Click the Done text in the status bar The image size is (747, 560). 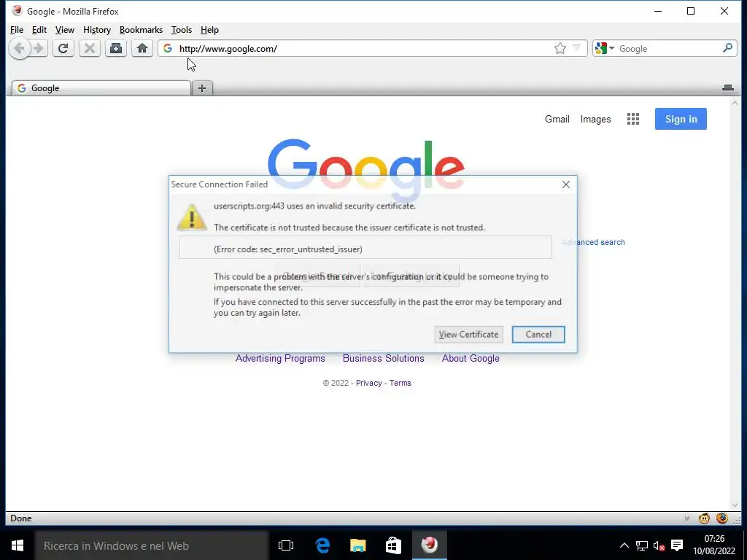point(21,518)
